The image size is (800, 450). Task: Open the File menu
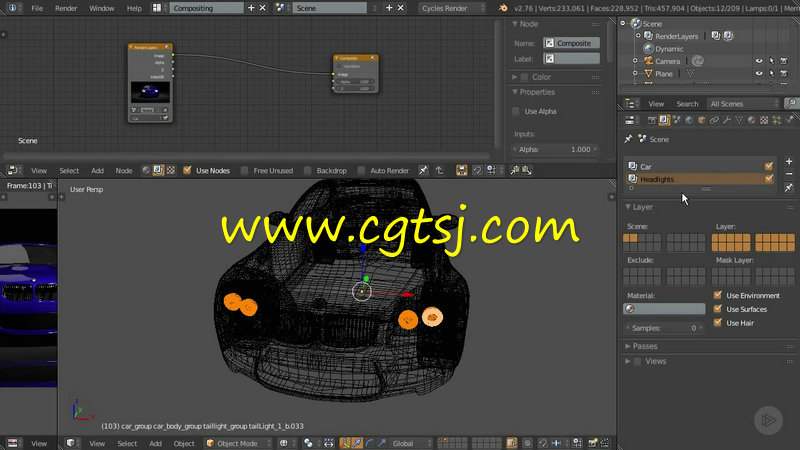click(x=37, y=8)
